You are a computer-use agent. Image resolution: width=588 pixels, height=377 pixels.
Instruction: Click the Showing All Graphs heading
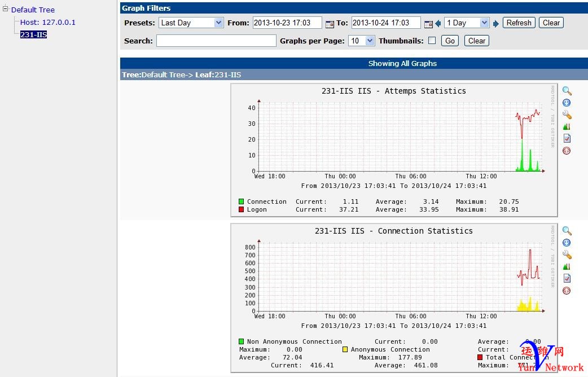pyautogui.click(x=402, y=63)
